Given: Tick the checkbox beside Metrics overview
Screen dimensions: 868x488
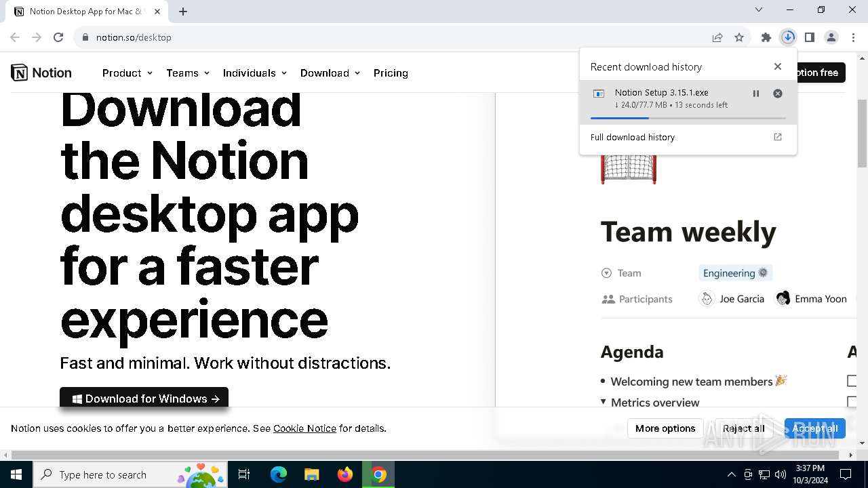Looking at the screenshot, I should (x=852, y=402).
